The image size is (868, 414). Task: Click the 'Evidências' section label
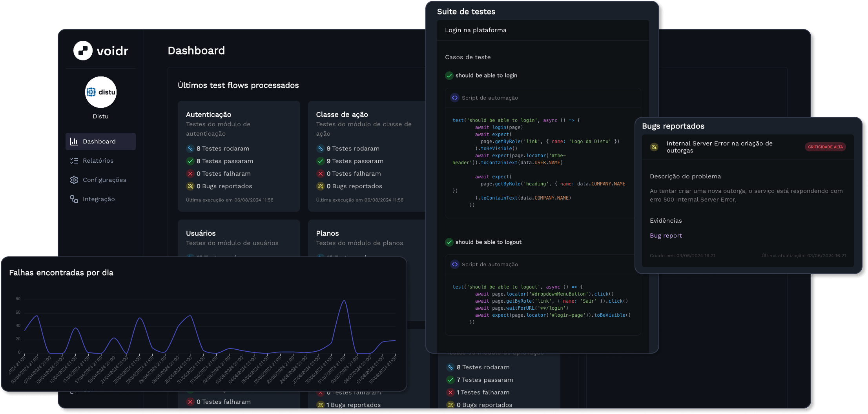pos(666,221)
